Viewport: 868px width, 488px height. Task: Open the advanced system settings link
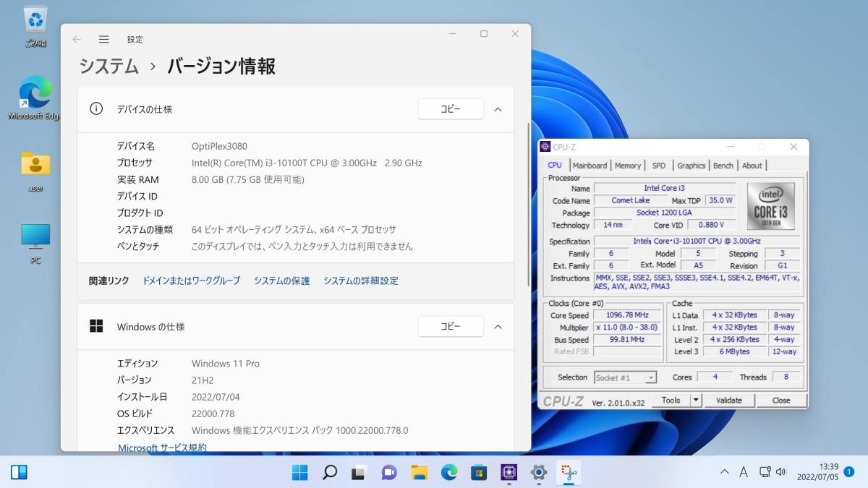(361, 281)
